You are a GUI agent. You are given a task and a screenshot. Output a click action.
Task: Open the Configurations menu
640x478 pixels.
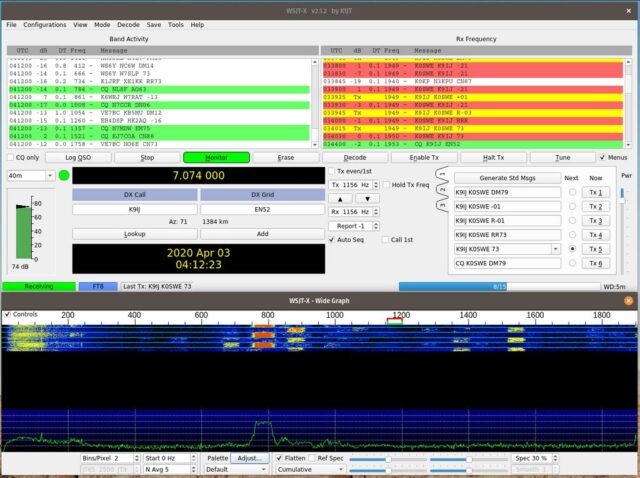click(45, 25)
